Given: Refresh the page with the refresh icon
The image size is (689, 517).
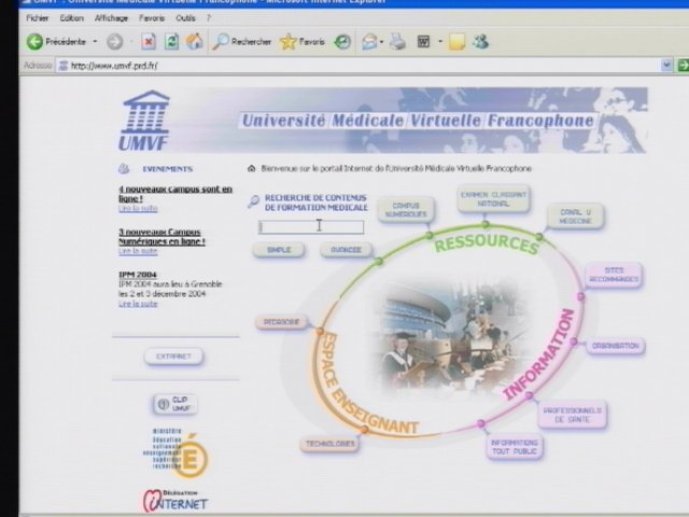Looking at the screenshot, I should [171, 42].
